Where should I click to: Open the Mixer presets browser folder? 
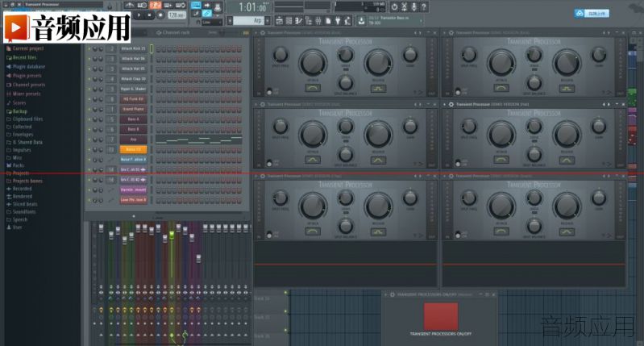(23, 94)
